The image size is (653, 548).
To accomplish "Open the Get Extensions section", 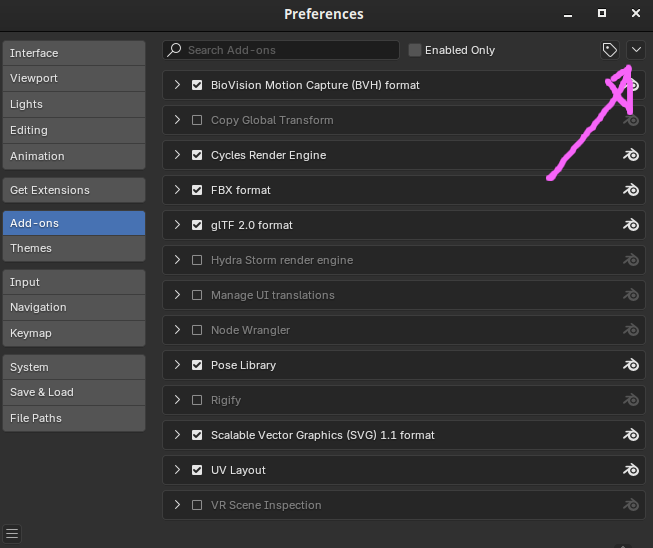I will pyautogui.click(x=74, y=190).
